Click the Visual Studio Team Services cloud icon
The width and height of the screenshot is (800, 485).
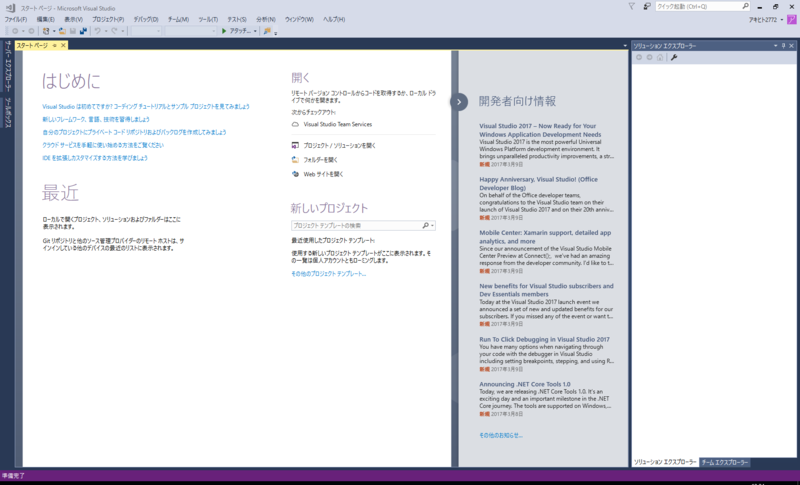pos(295,124)
